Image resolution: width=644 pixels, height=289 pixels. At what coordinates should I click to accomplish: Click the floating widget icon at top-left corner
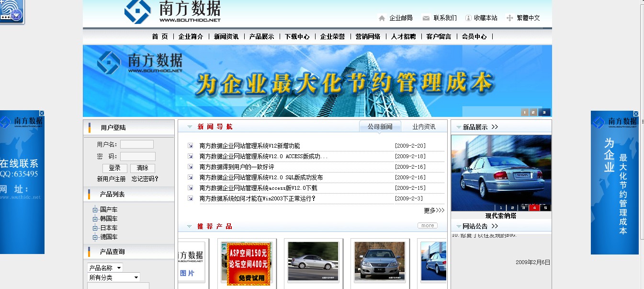tap(11, 12)
